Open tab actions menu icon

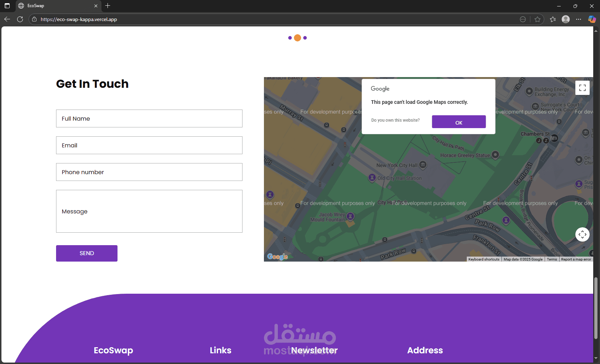tap(7, 6)
